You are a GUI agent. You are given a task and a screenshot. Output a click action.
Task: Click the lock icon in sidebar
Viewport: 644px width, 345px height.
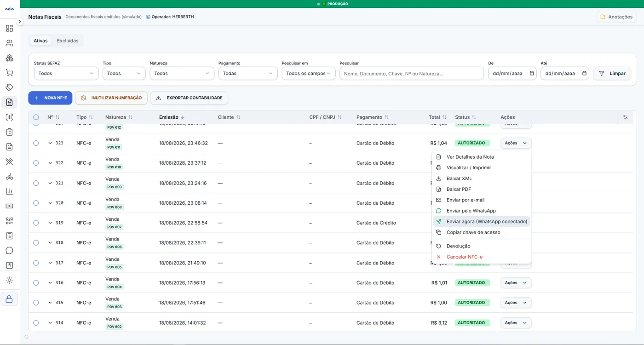coord(9,299)
